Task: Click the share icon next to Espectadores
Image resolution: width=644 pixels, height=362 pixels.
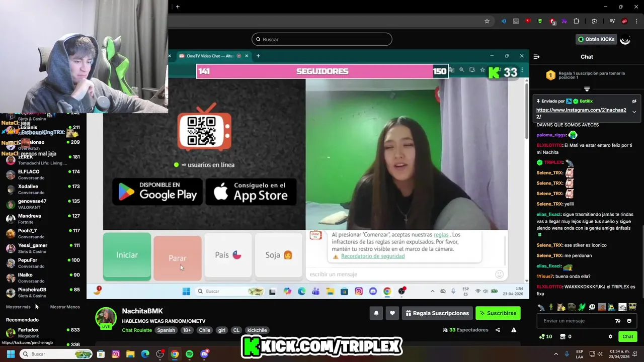Action: coord(498,330)
